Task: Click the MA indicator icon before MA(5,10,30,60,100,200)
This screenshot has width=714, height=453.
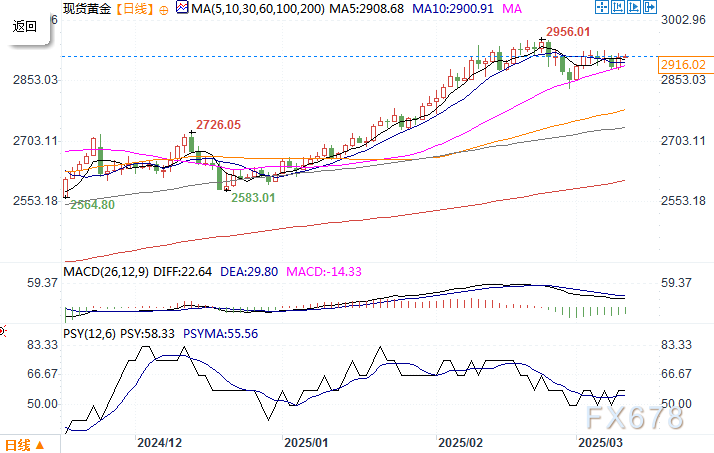Action: point(181,9)
